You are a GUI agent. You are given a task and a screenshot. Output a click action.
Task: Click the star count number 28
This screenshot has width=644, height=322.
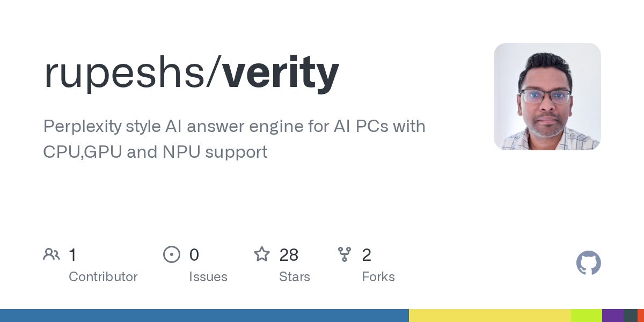click(x=289, y=255)
